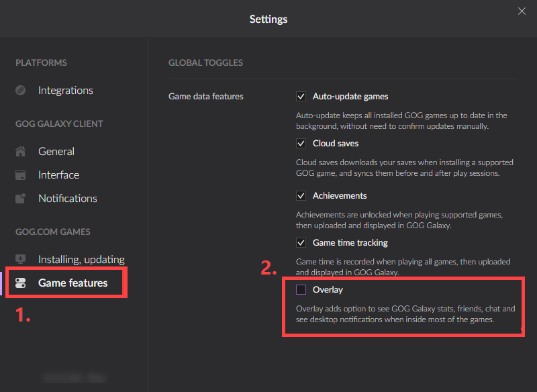Click the Integrations link icon
537x392 pixels.
[x=21, y=91]
